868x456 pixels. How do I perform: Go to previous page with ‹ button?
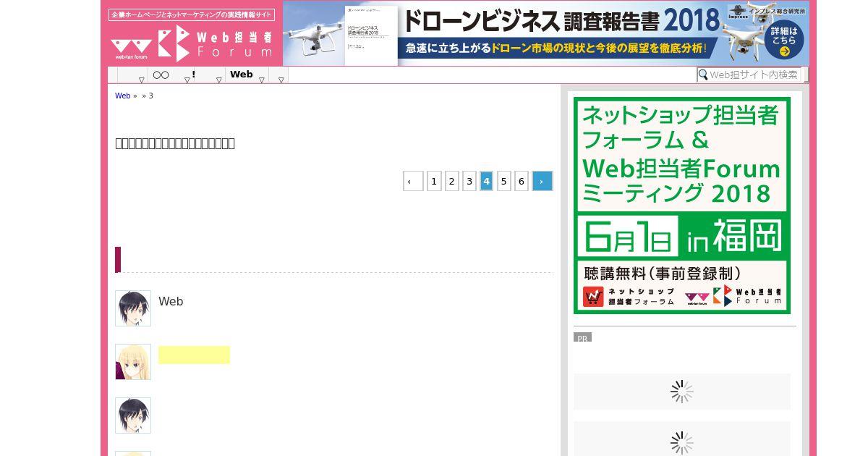(x=413, y=181)
